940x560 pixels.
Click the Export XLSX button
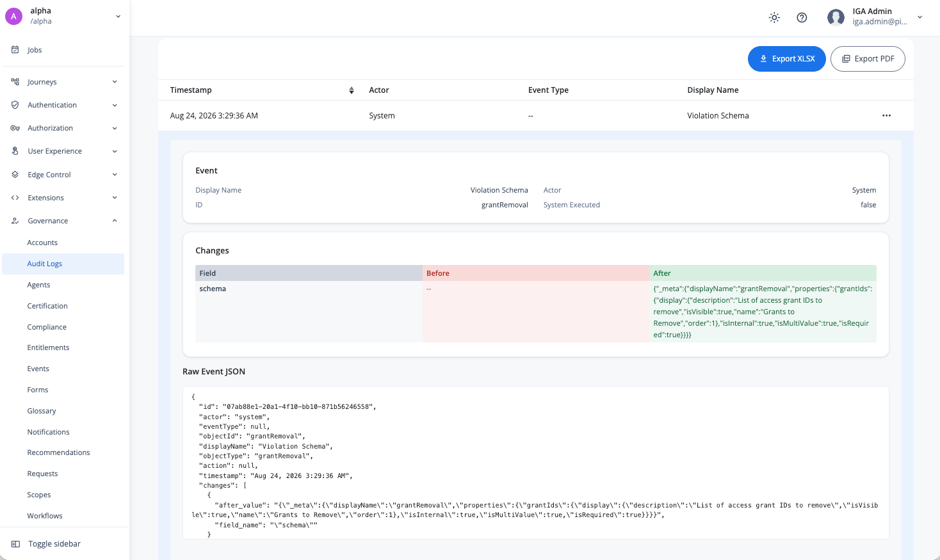786,59
